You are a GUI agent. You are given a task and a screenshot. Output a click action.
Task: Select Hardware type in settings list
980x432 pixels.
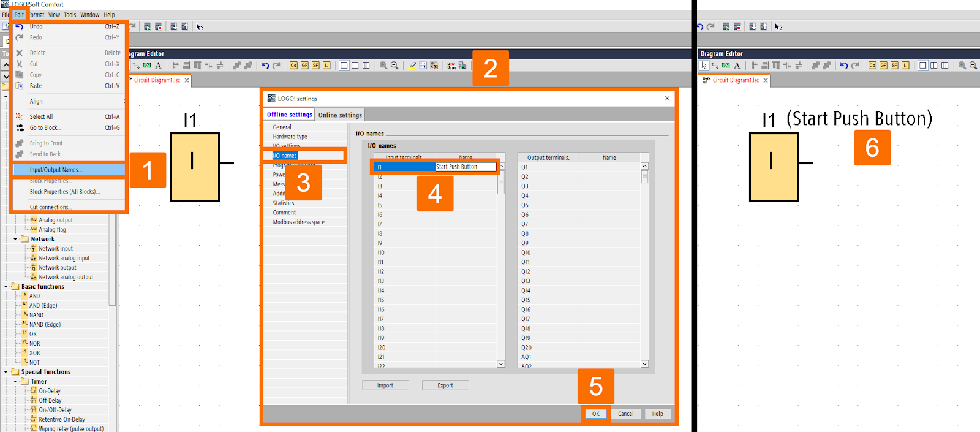click(x=290, y=137)
